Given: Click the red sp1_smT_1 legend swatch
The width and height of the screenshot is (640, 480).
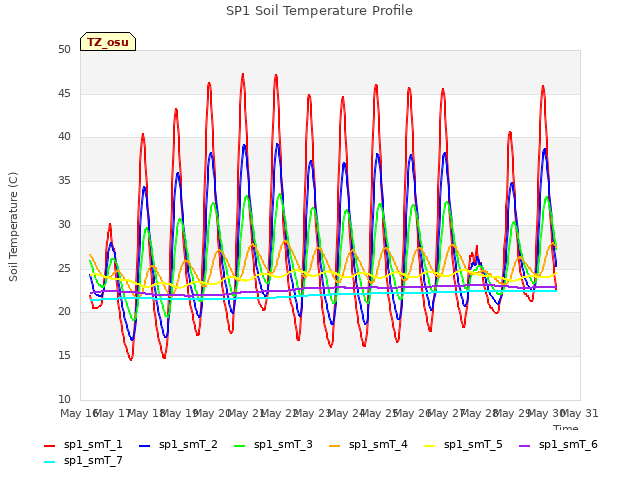Looking at the screenshot, I should click(49, 446).
